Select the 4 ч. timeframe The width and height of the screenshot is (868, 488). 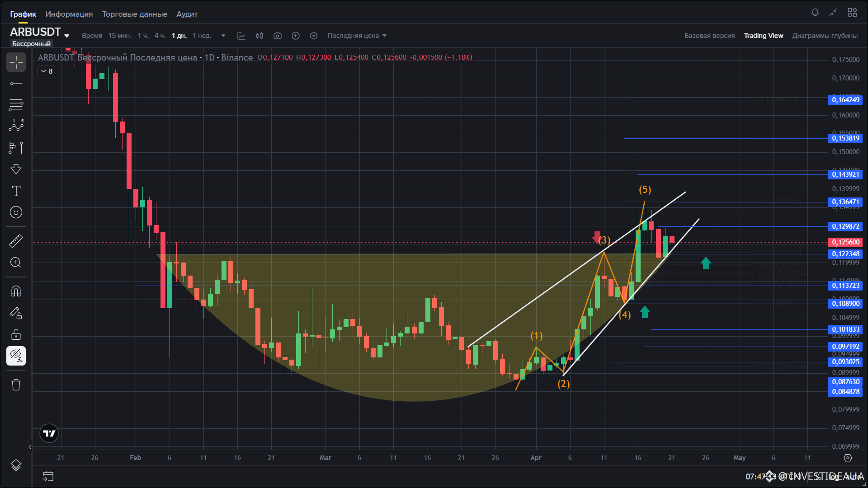[x=160, y=36]
